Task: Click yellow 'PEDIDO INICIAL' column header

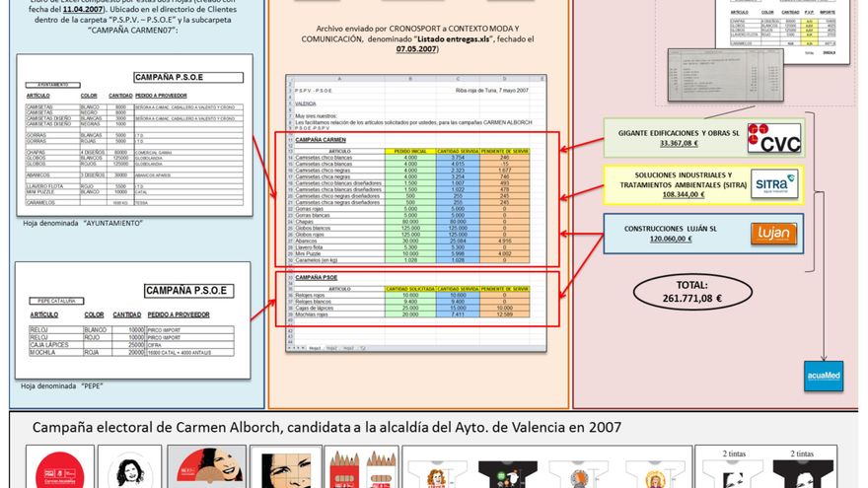Action: point(410,151)
